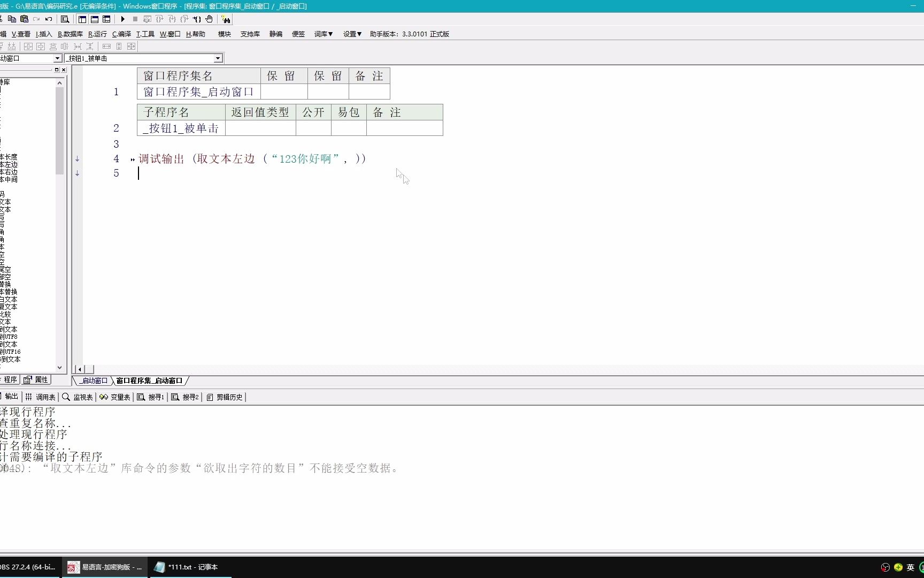The image size is (924, 578).
Task: Open the 搜寻2 bottom tab
Action: pos(185,397)
